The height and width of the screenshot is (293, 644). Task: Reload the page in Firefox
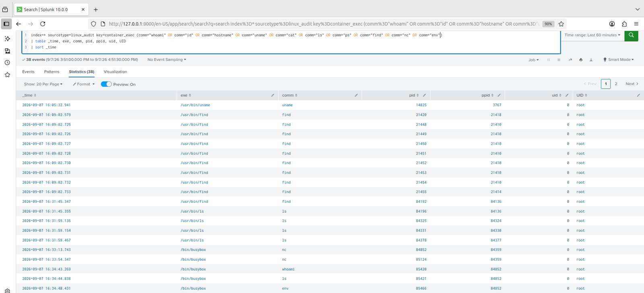point(43,24)
